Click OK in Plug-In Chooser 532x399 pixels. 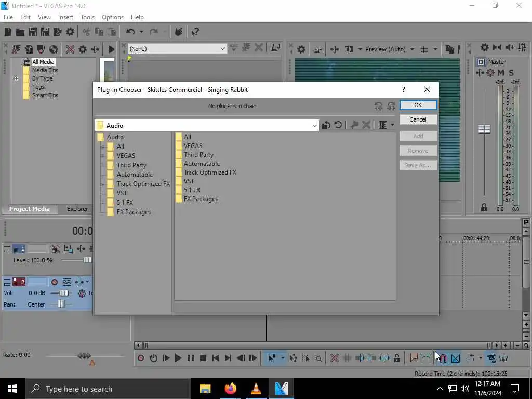click(418, 105)
